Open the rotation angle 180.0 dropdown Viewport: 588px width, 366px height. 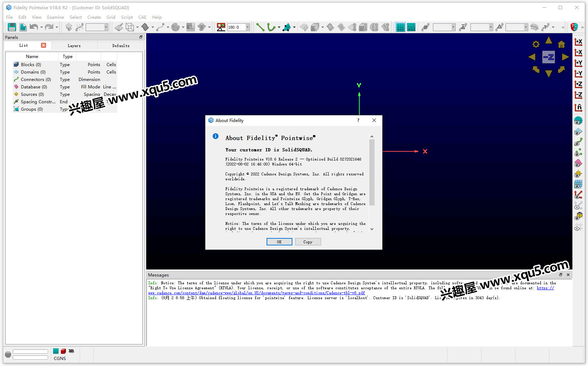tap(247, 27)
